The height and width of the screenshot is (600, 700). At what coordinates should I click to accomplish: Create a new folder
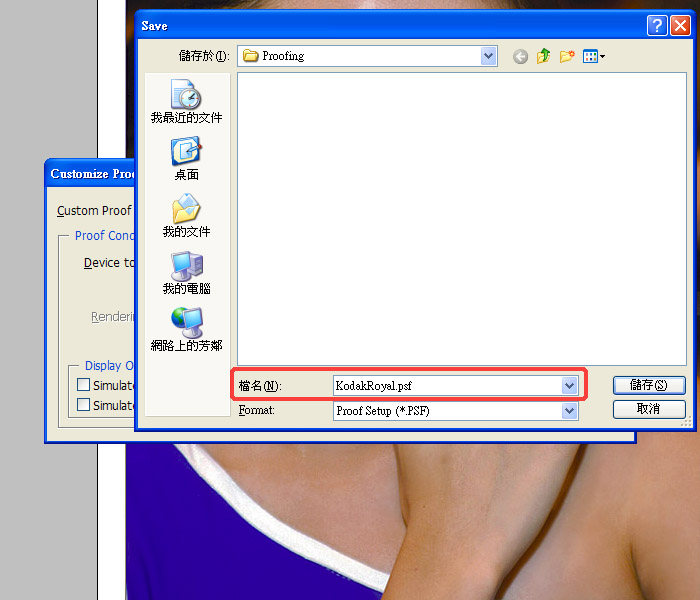pos(567,57)
